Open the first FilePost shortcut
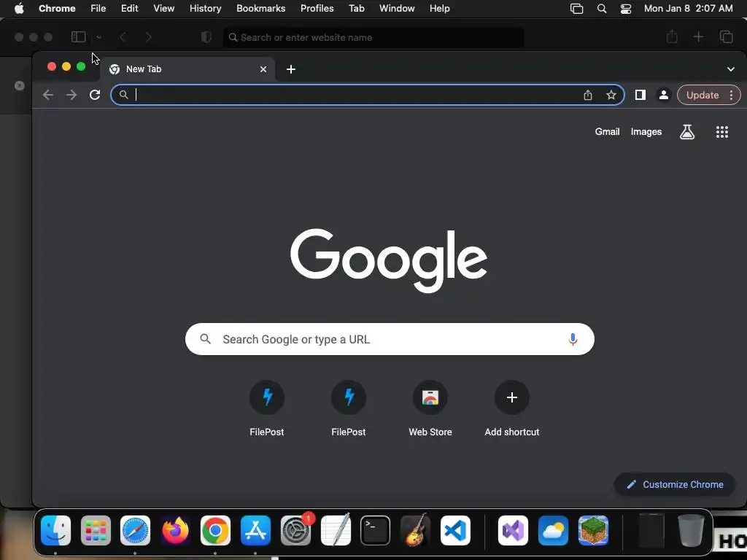 click(x=267, y=397)
